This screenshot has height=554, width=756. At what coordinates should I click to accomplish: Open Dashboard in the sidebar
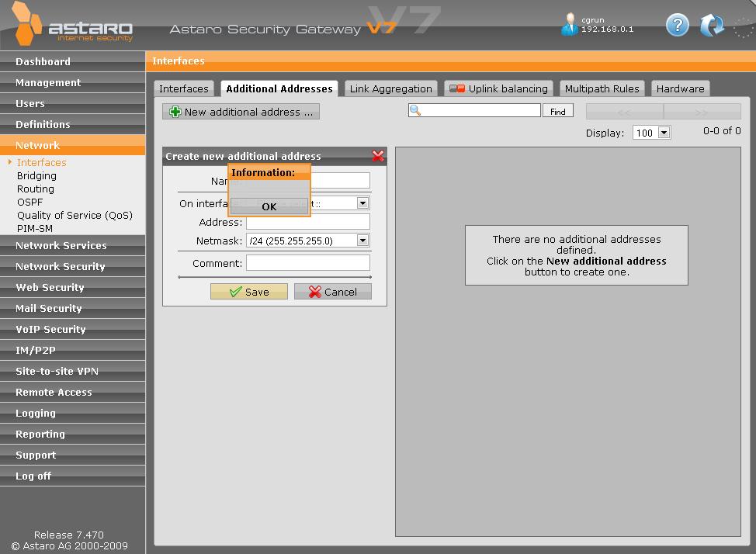[72, 62]
